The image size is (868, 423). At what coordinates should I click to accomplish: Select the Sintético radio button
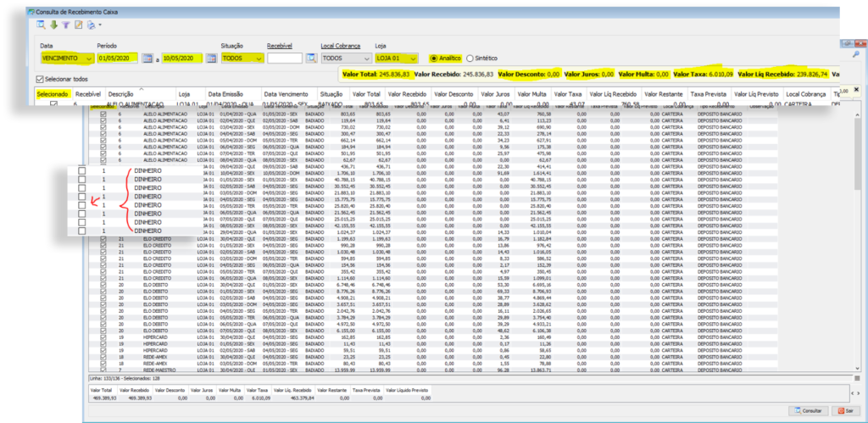pyautogui.click(x=470, y=58)
